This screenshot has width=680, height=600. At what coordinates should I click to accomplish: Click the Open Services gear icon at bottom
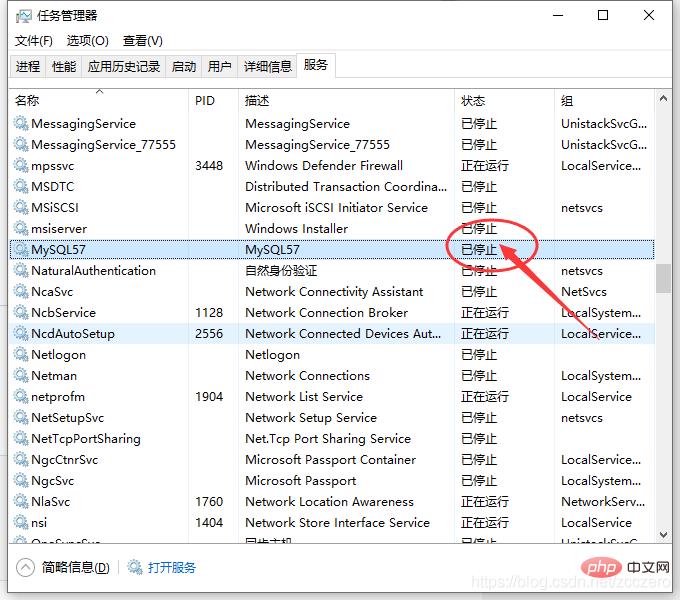(135, 567)
